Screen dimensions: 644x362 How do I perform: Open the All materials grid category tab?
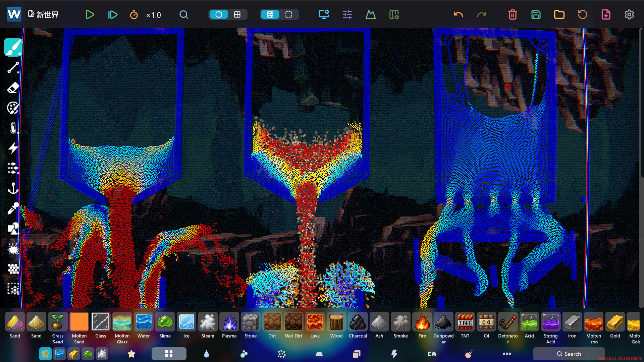[169, 354]
